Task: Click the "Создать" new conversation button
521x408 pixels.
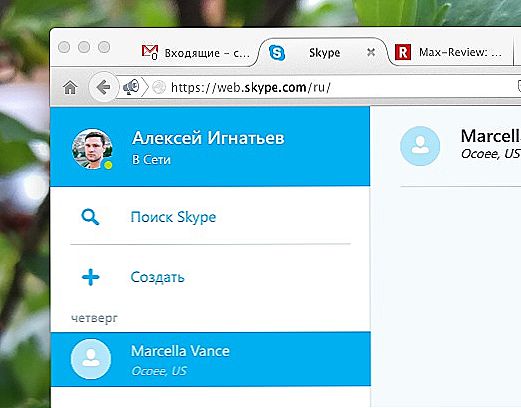Action: (x=210, y=277)
